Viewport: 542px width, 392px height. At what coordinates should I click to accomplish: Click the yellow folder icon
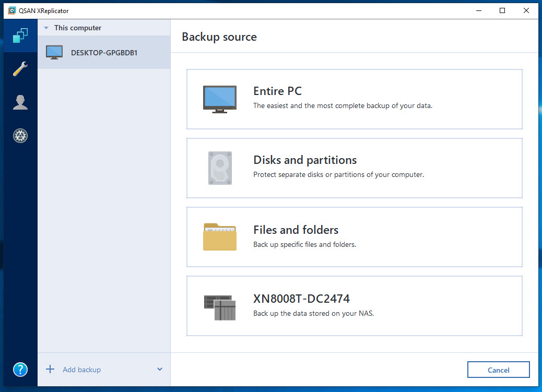220,237
